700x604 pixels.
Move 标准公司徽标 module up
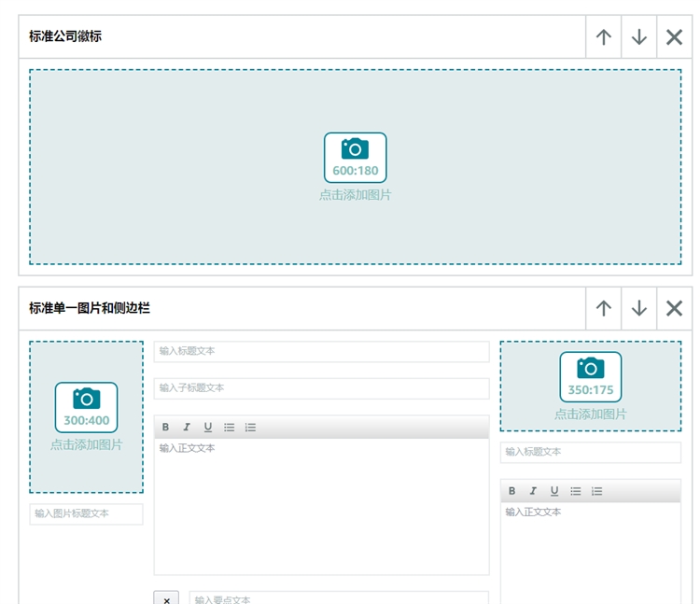[x=604, y=37]
